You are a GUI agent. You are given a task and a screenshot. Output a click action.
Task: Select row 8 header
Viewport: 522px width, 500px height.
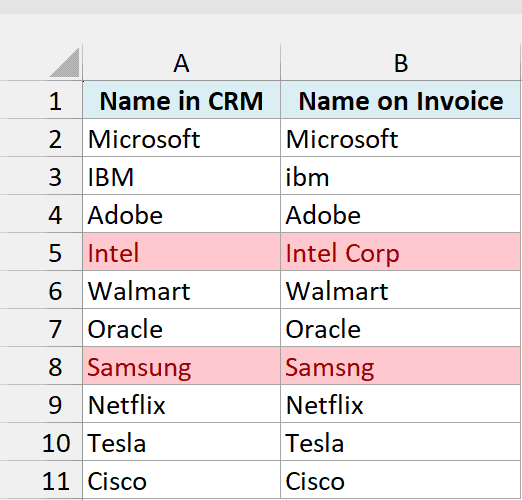(x=41, y=366)
